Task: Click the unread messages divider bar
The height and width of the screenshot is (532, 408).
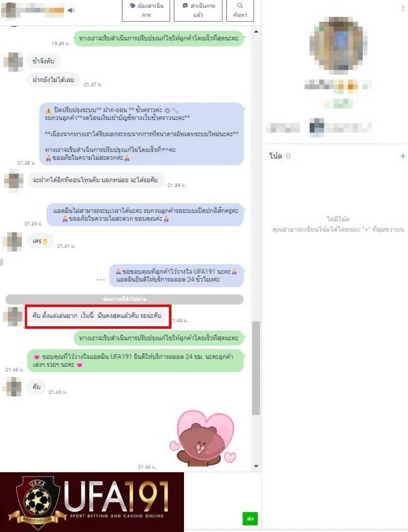Action: [125, 299]
